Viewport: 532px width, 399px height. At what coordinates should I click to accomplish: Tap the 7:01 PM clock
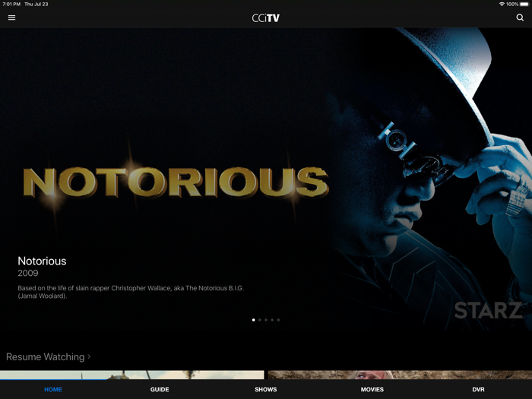pos(11,4)
